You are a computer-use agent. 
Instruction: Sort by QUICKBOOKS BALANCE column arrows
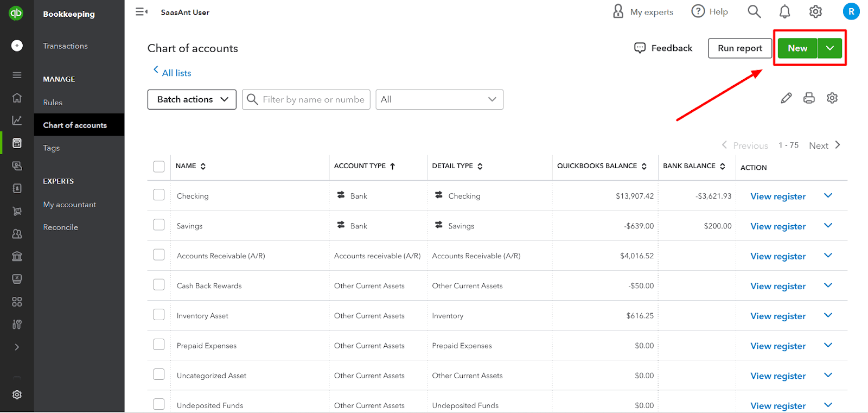coord(644,167)
